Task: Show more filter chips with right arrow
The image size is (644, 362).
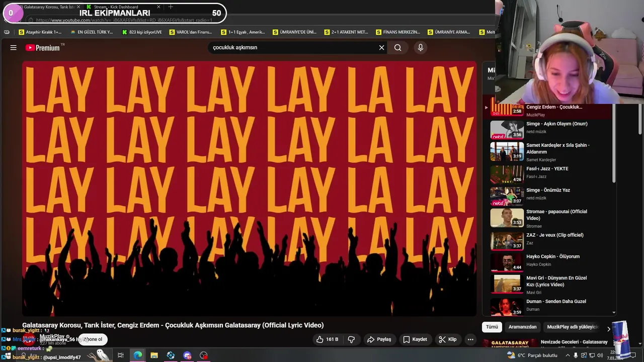Action: (x=608, y=329)
